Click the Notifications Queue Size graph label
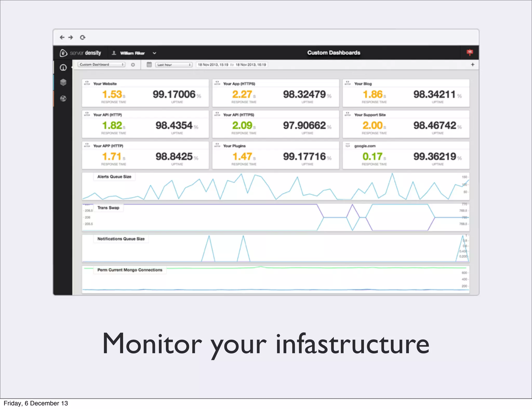 [x=121, y=239]
